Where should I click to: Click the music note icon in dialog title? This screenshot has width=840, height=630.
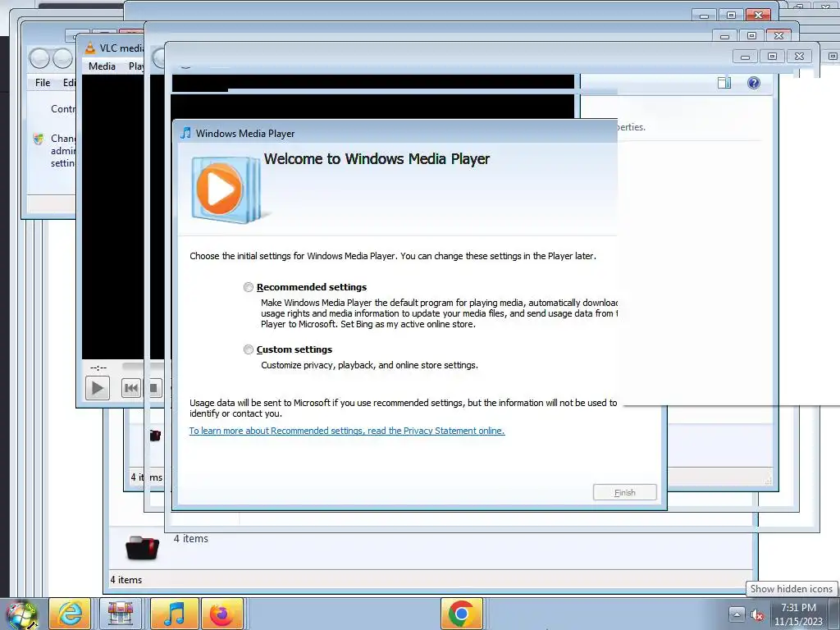click(x=186, y=133)
